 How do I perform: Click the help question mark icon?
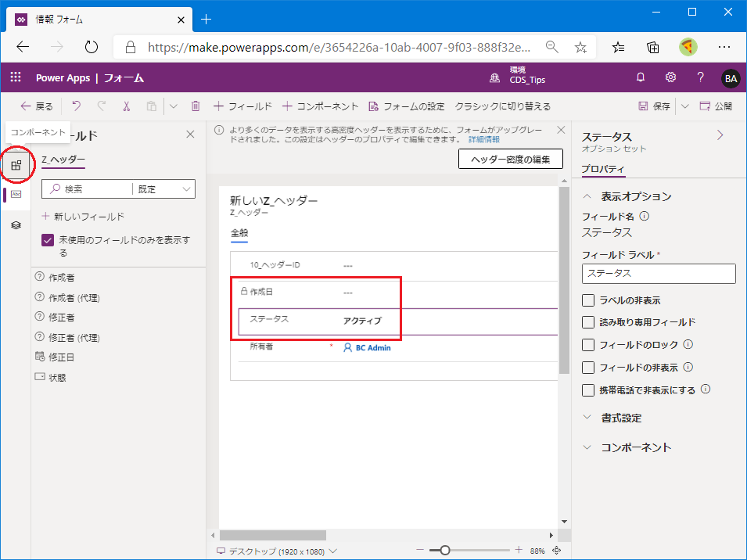tap(700, 77)
